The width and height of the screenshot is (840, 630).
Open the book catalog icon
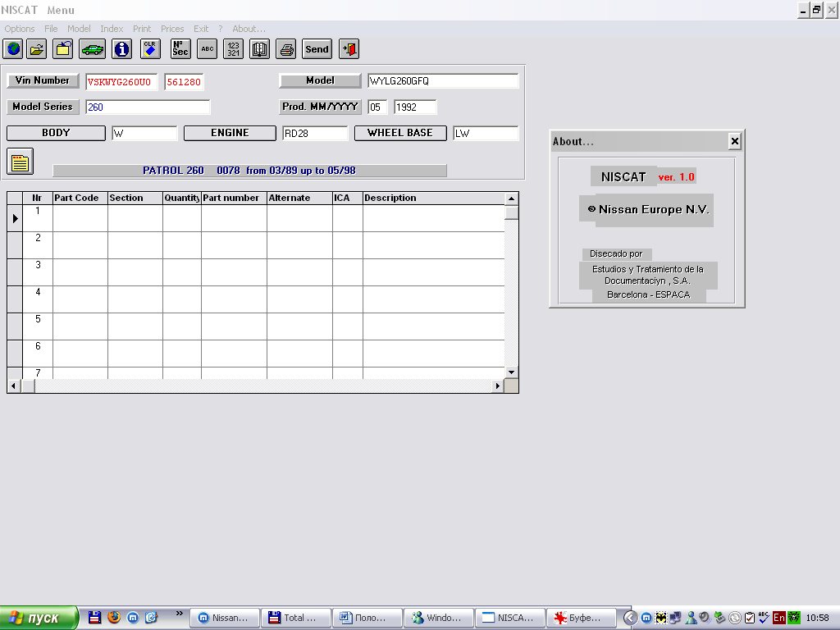[x=259, y=49]
